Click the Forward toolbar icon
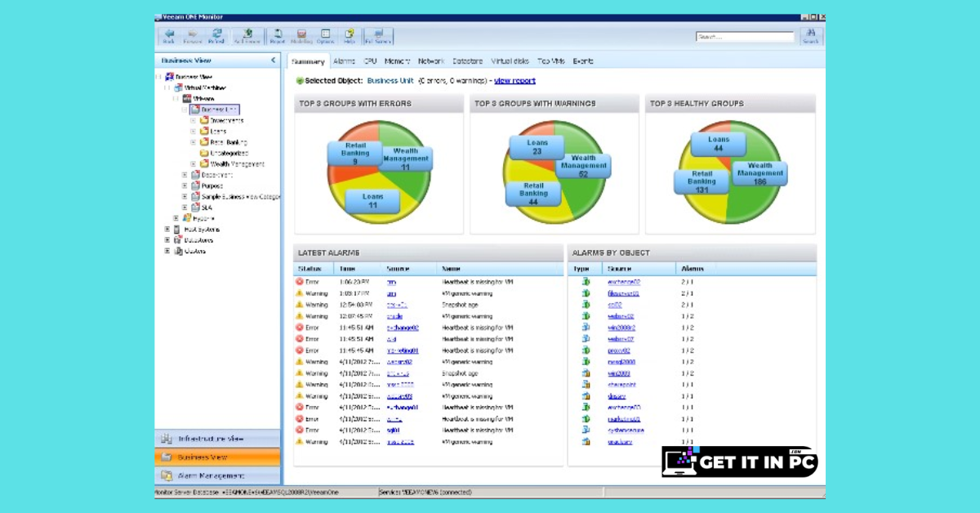Image resolution: width=980 pixels, height=513 pixels. pyautogui.click(x=193, y=34)
